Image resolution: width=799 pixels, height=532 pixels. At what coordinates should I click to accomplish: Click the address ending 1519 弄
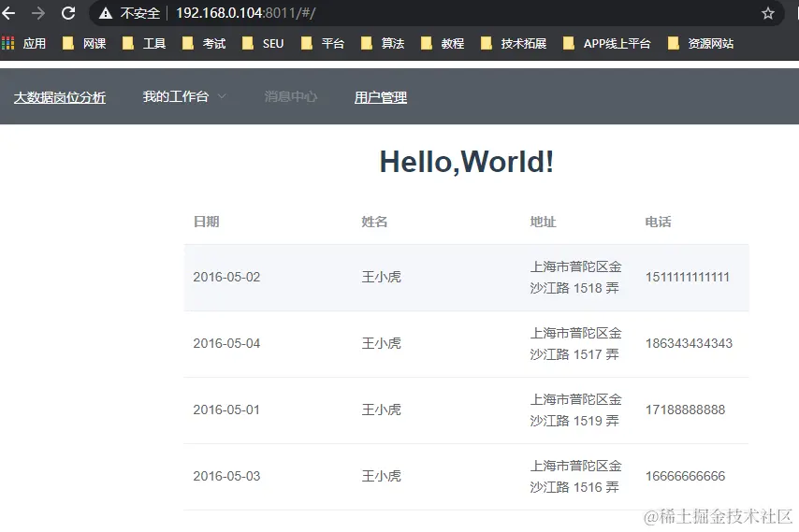tap(575, 410)
